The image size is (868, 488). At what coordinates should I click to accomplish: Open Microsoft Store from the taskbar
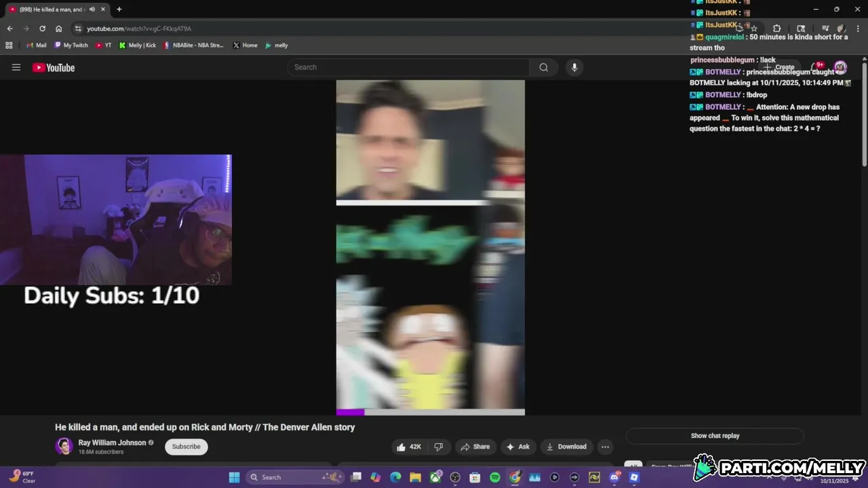(475, 477)
